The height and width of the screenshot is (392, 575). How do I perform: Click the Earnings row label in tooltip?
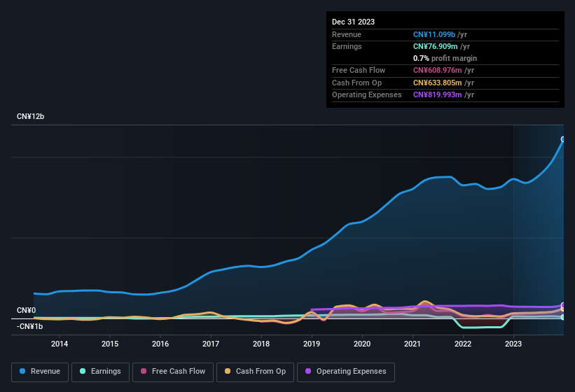pyautogui.click(x=347, y=46)
